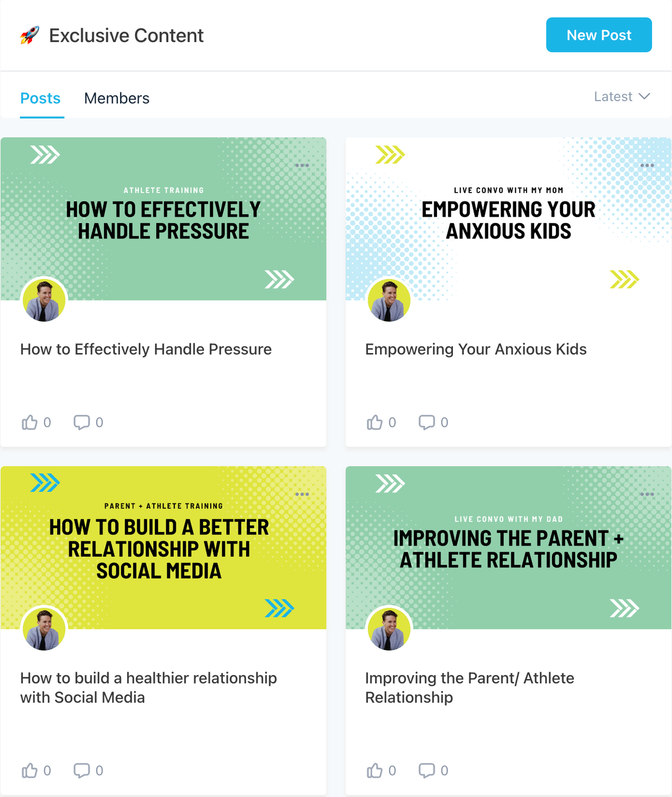Open comments on Parent/Athlete Relationship post
The height and width of the screenshot is (797, 672).
(x=427, y=770)
